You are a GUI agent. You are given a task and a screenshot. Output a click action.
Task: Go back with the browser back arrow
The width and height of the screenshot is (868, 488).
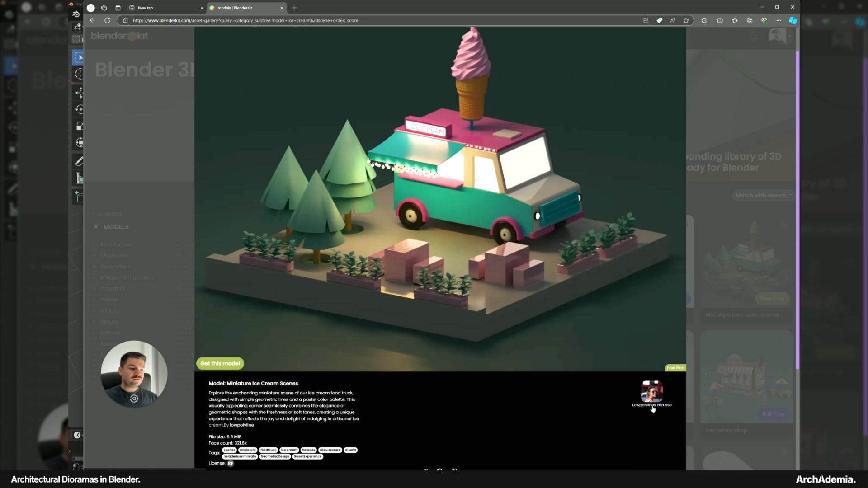[93, 20]
